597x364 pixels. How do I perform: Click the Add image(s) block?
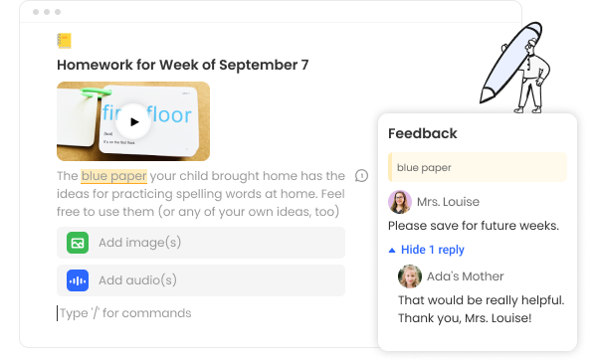(201, 243)
